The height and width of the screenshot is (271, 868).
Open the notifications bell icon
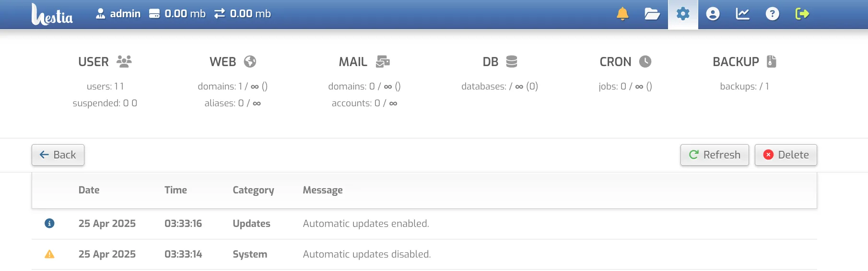click(x=622, y=14)
